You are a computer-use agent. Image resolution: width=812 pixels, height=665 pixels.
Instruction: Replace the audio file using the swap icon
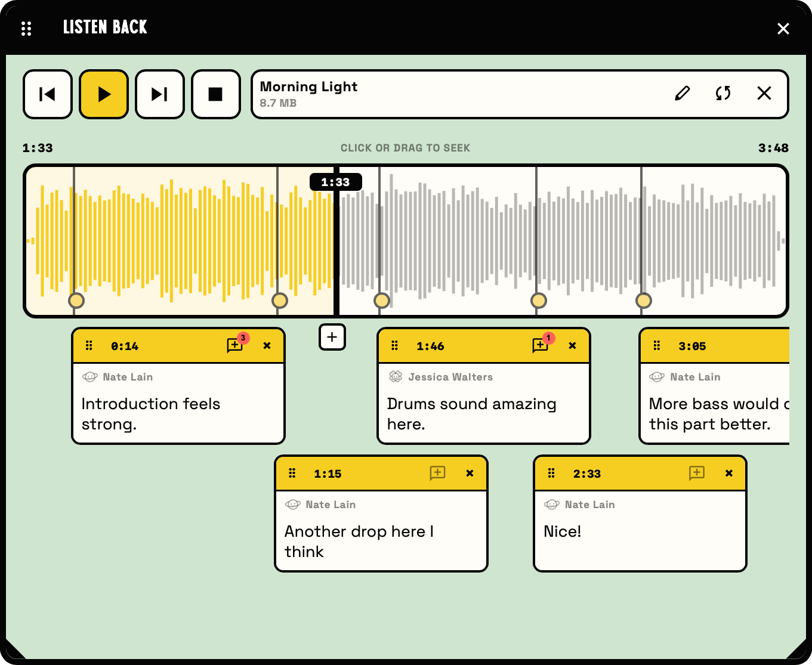click(x=723, y=94)
